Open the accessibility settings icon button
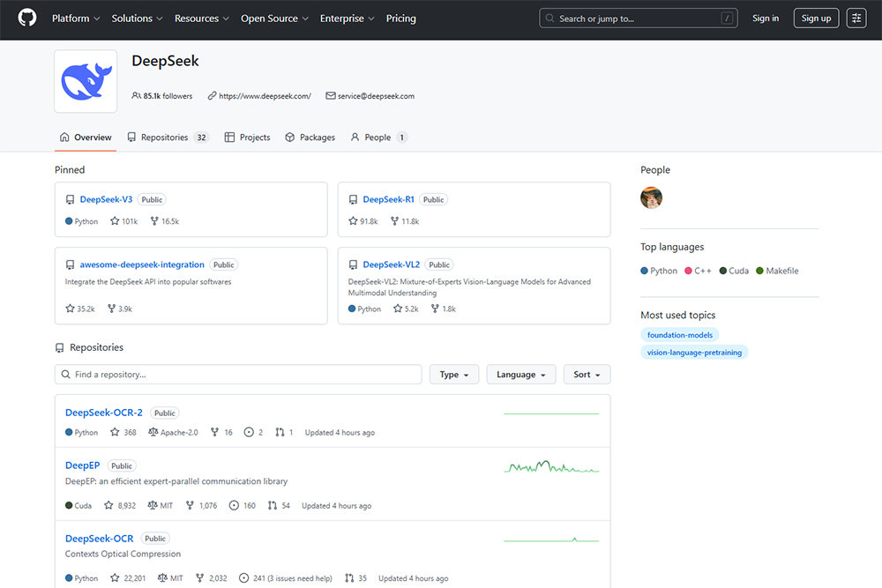The width and height of the screenshot is (882, 588). pos(856,19)
